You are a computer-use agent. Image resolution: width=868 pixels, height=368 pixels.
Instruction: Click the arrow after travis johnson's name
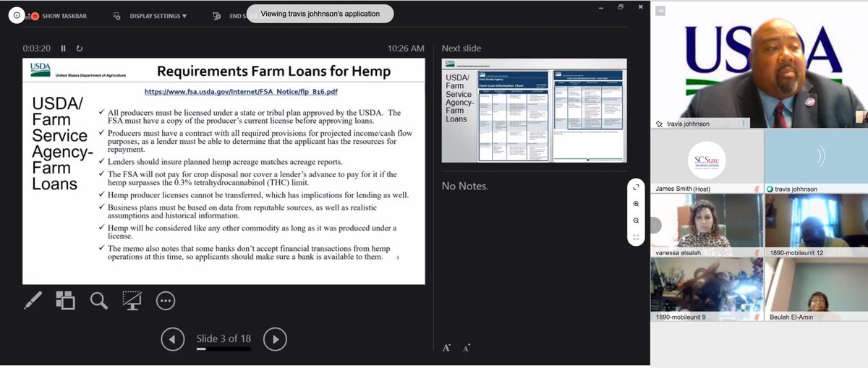click(x=744, y=124)
